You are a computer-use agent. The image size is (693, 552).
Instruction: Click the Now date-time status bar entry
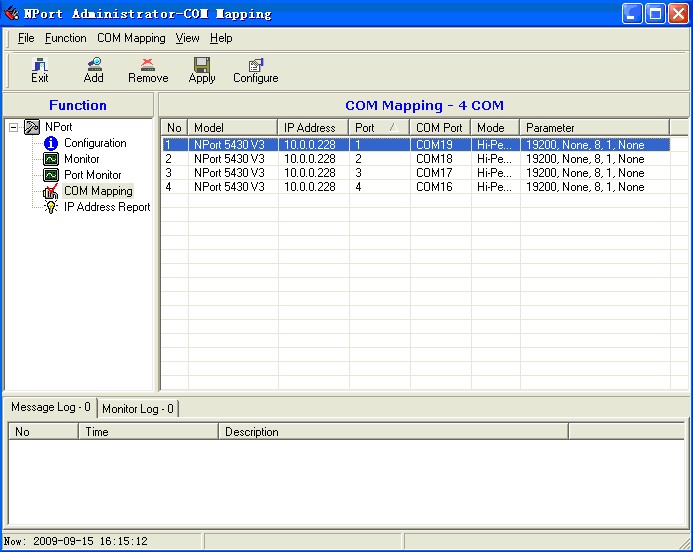76,541
